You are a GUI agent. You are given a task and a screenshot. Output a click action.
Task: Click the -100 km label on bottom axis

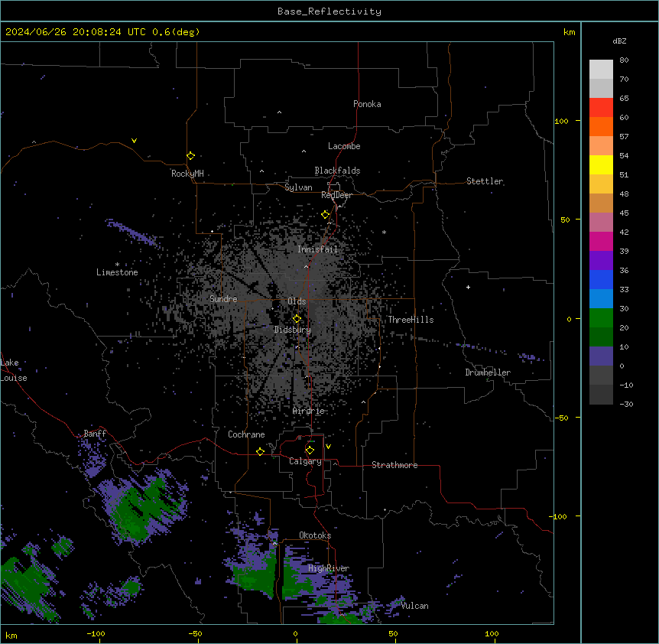(96, 633)
